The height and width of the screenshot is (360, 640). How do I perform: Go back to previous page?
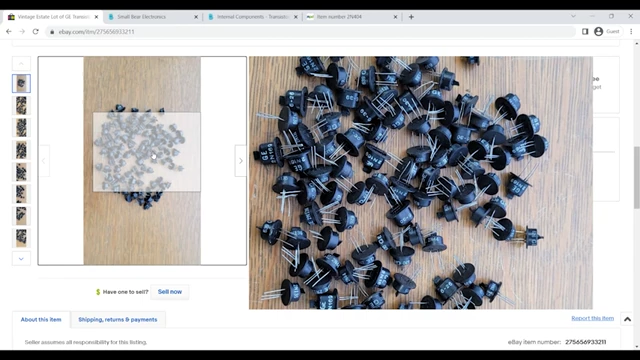click(x=9, y=31)
